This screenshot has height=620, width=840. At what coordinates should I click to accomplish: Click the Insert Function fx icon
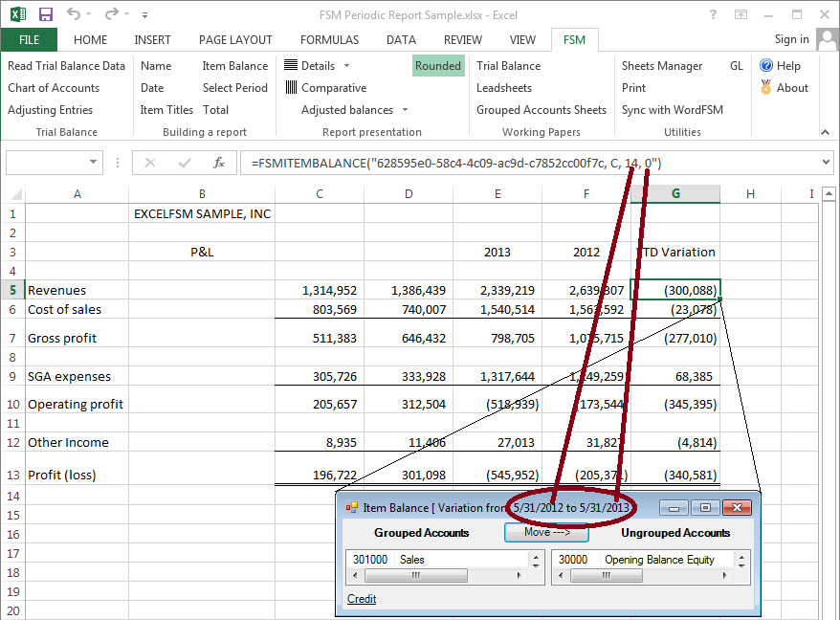tap(219, 163)
